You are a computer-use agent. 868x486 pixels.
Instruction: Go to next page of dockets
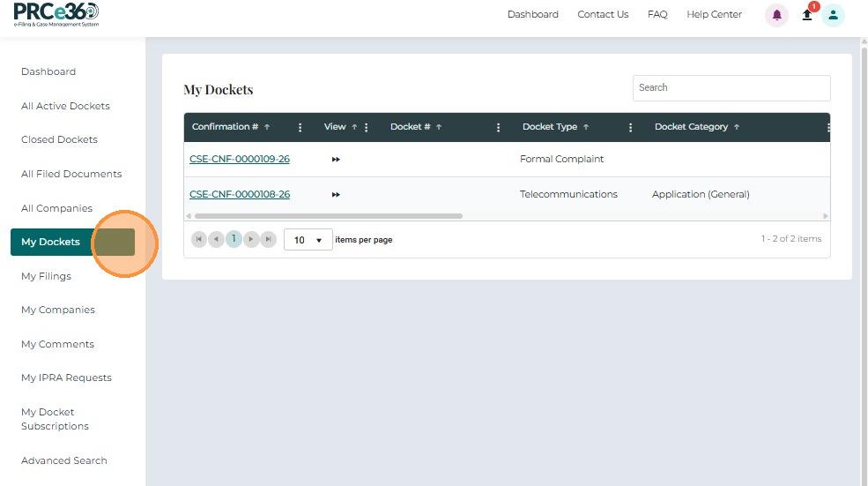tap(251, 239)
